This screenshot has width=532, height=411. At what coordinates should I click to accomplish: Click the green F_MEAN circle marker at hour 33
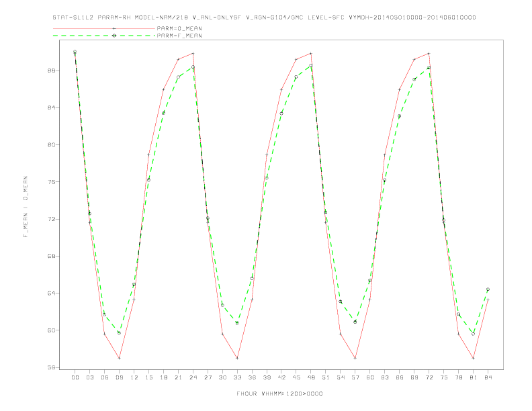(237, 323)
